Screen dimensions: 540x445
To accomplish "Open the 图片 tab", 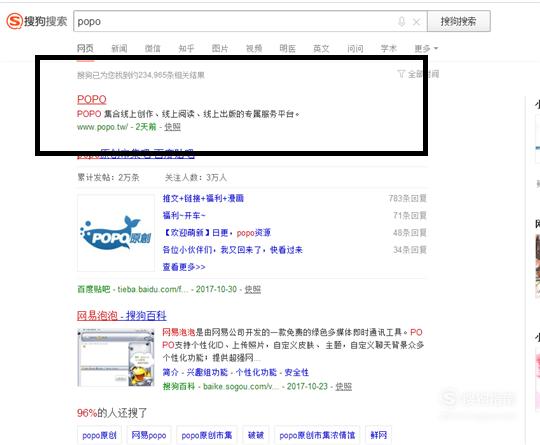I will [x=220, y=48].
